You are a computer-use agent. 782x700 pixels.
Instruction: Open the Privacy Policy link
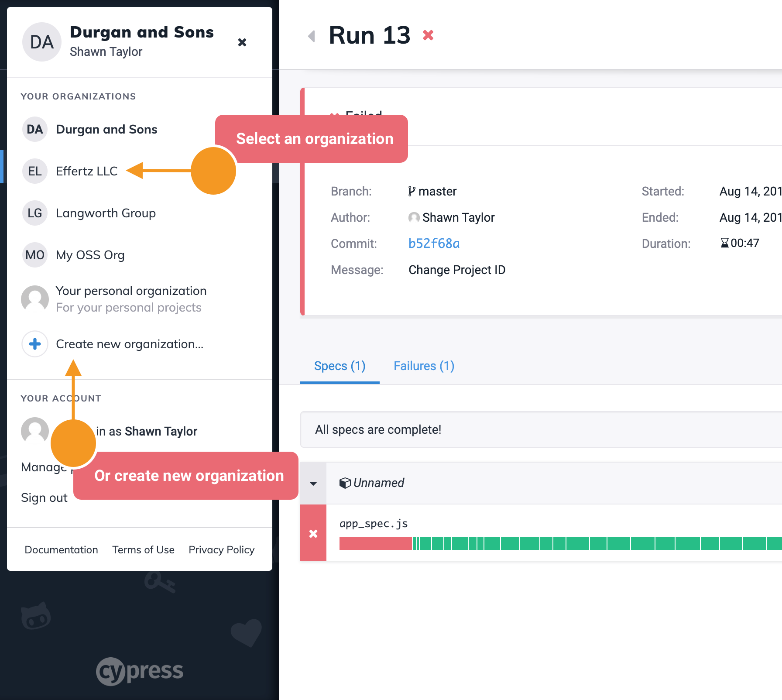tap(221, 550)
